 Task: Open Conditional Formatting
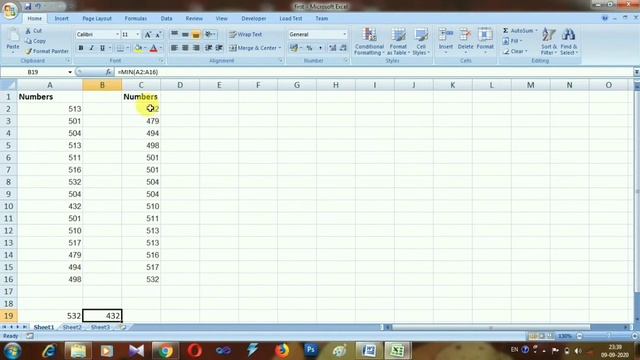point(369,41)
